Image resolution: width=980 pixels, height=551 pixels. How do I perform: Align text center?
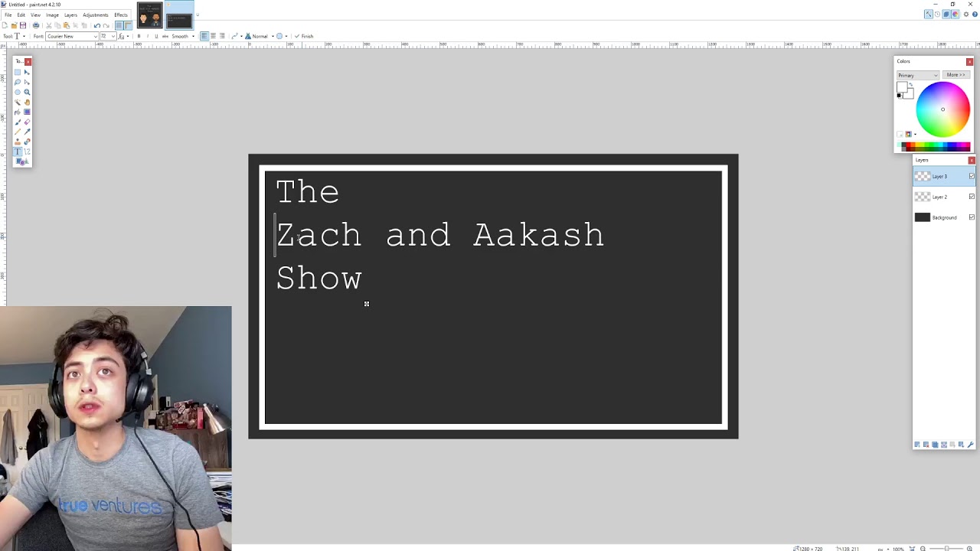214,36
